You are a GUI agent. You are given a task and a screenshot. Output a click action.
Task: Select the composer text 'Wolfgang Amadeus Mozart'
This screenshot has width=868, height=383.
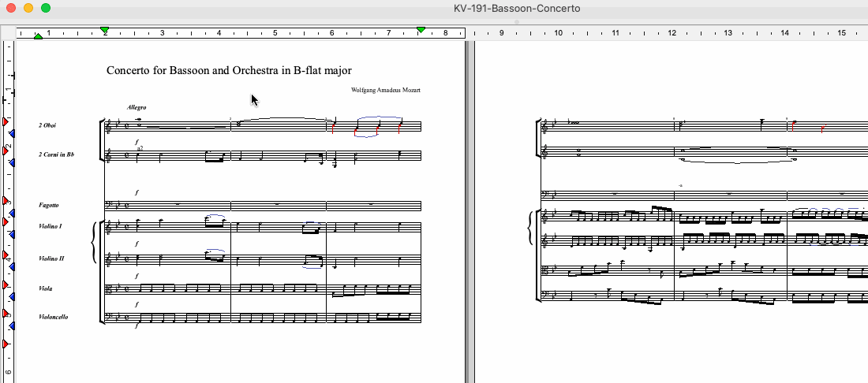click(x=386, y=90)
